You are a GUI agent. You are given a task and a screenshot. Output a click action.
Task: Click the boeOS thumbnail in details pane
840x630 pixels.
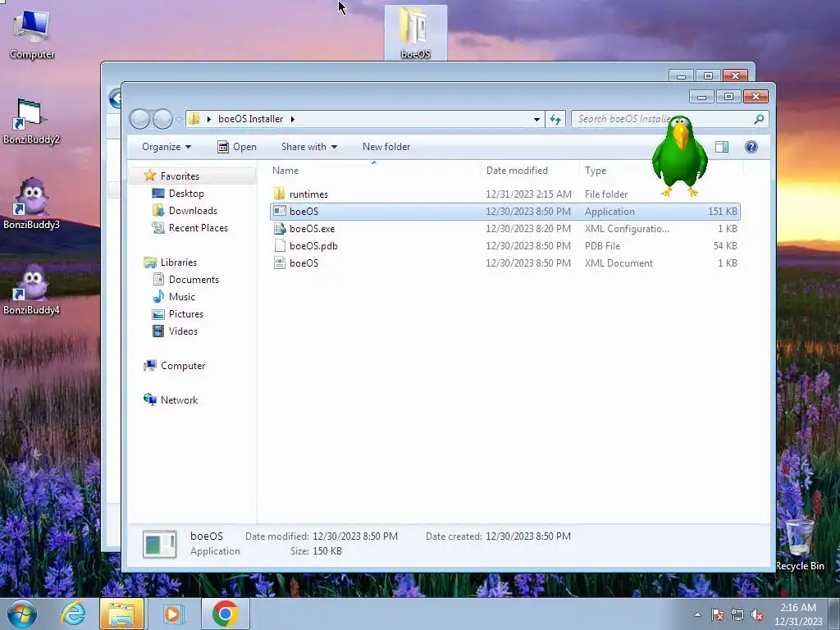(160, 544)
